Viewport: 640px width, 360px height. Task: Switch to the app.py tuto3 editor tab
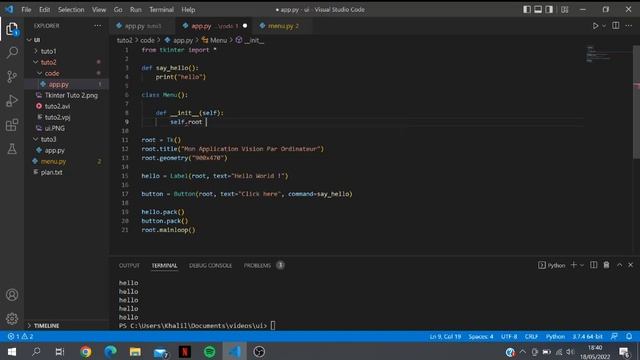[142, 26]
